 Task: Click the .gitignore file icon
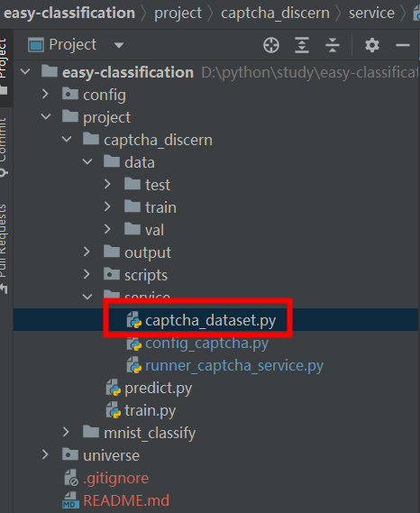tap(71, 478)
